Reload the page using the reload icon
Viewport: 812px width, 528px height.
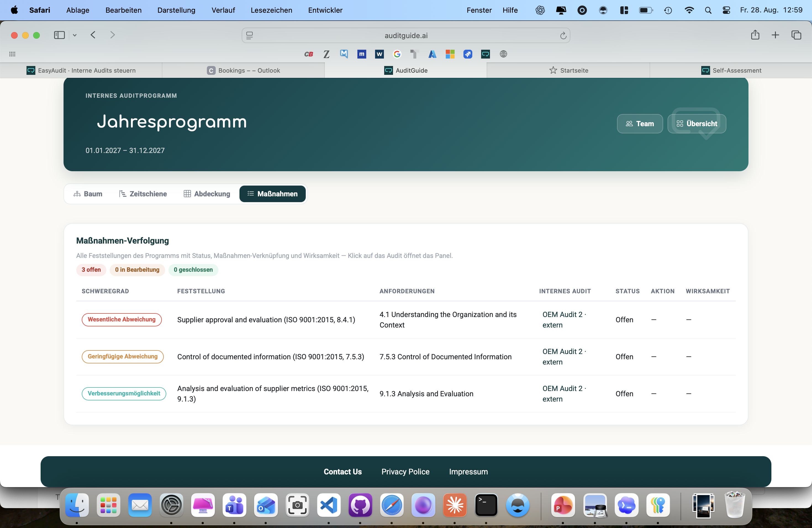563,35
